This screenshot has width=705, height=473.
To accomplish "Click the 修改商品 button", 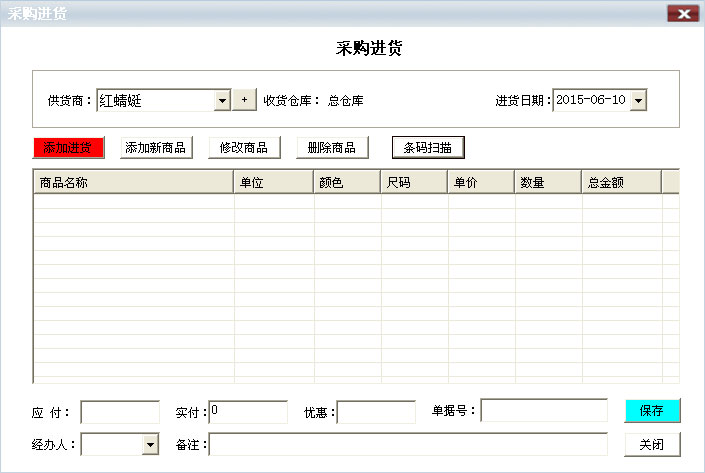I will click(244, 147).
